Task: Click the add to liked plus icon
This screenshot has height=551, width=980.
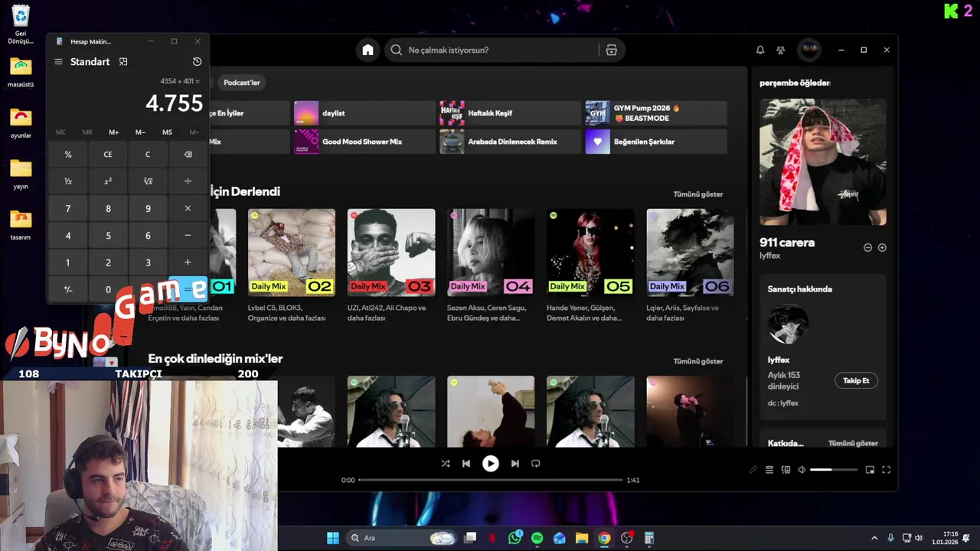Action: (882, 247)
